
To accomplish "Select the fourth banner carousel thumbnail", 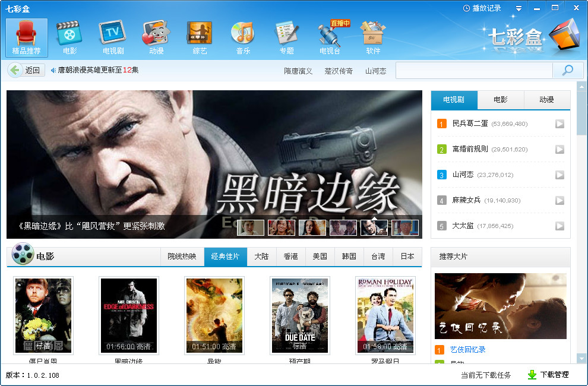I will [x=343, y=227].
